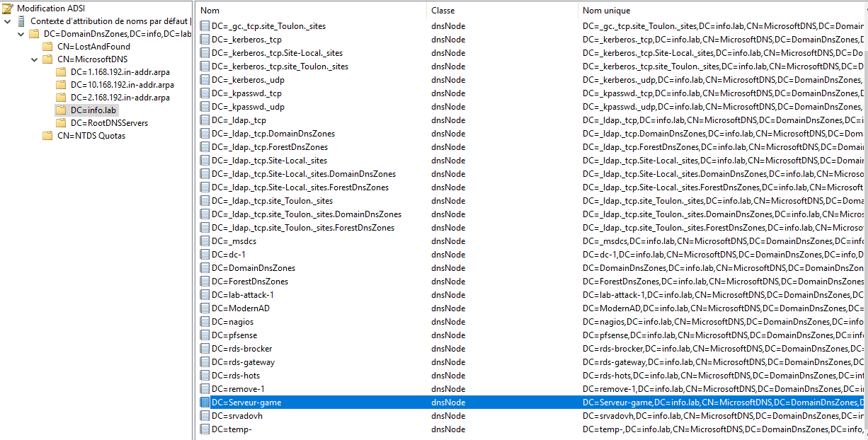This screenshot has height=440, width=868.
Task: Click the DC=info.lab folder icon in tree
Action: [x=61, y=110]
